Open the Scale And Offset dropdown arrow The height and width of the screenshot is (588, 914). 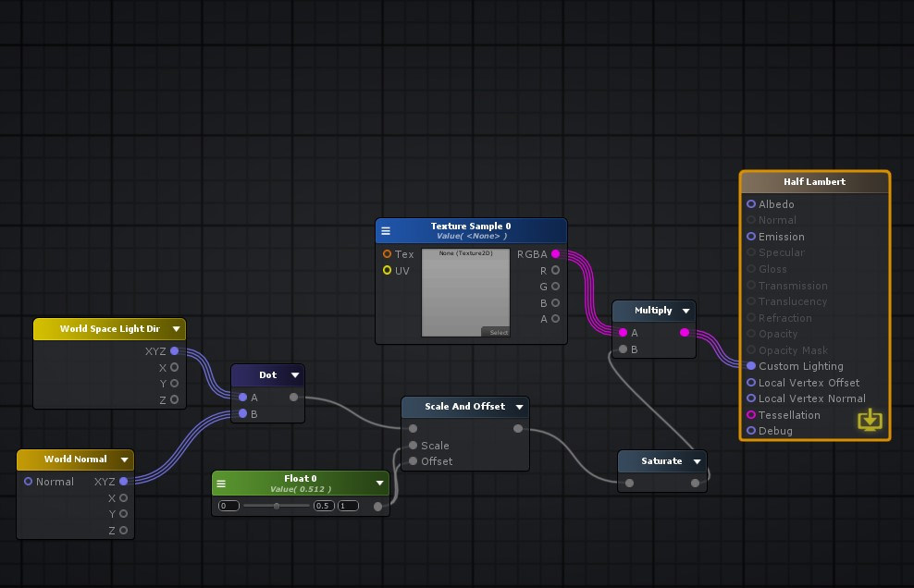click(519, 407)
